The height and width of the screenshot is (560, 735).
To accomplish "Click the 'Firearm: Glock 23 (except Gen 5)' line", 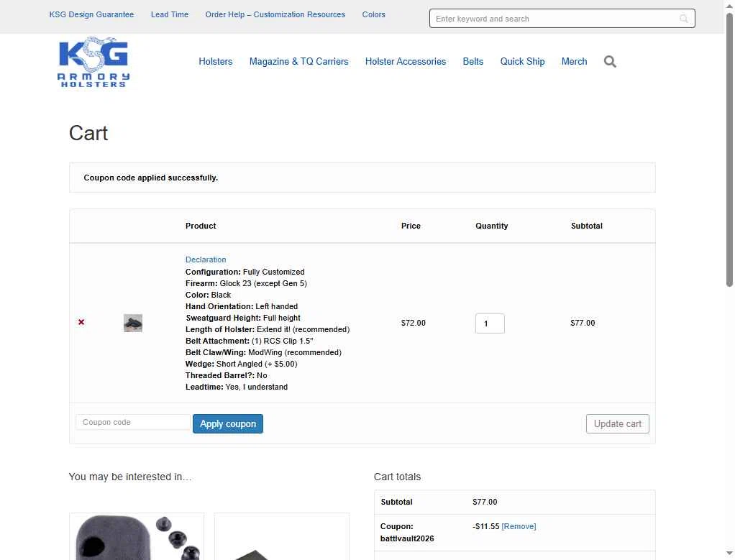I will (246, 283).
